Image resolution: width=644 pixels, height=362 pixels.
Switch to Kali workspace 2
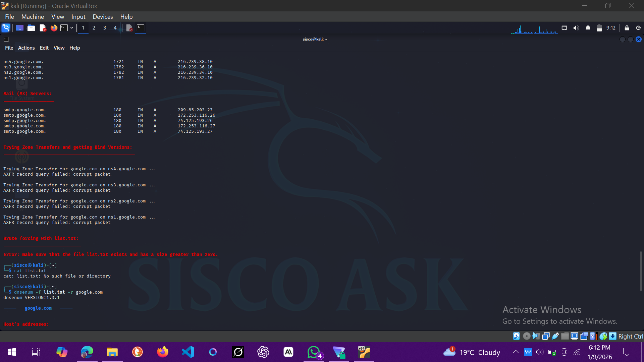(94, 28)
